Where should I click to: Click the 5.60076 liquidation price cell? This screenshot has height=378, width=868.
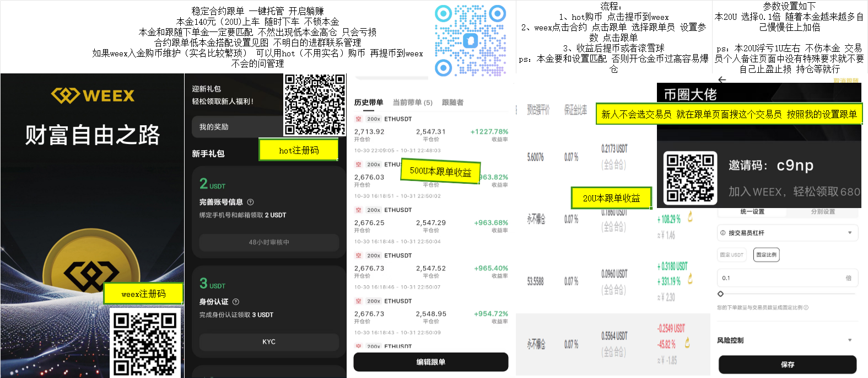point(535,157)
